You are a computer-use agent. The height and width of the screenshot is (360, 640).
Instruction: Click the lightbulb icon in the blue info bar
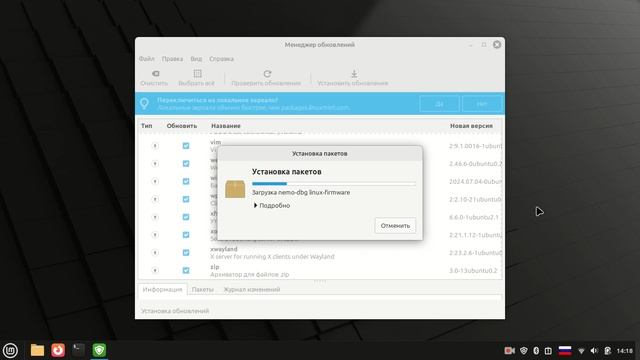[x=144, y=103]
